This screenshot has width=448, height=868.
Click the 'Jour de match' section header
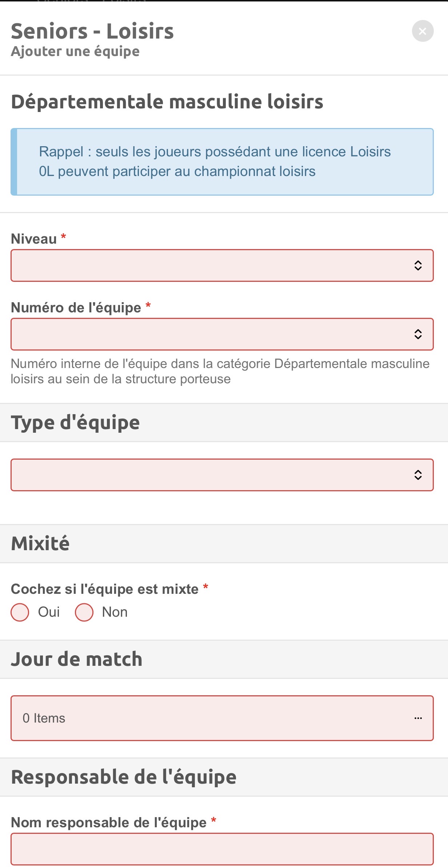[x=76, y=659]
